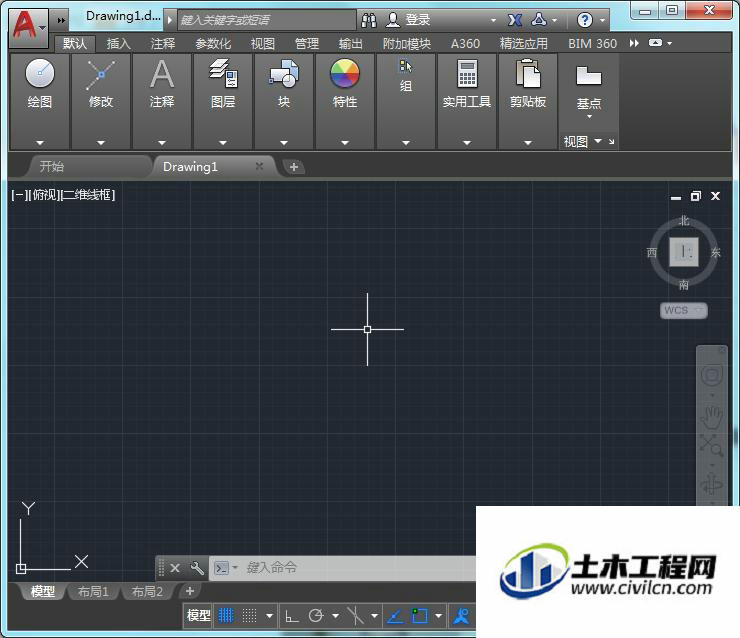The image size is (740, 638).
Task: Open the Modify (修改) panel icon
Action: coord(101,74)
